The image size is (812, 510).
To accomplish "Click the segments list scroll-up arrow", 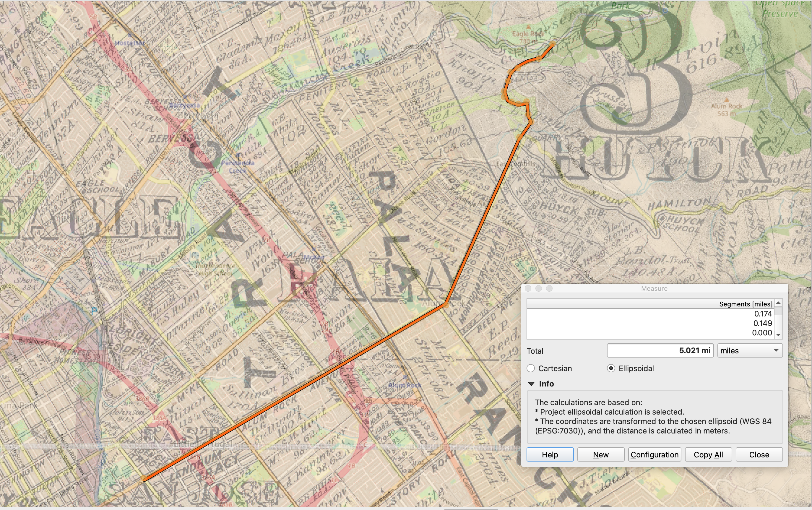I will [778, 302].
